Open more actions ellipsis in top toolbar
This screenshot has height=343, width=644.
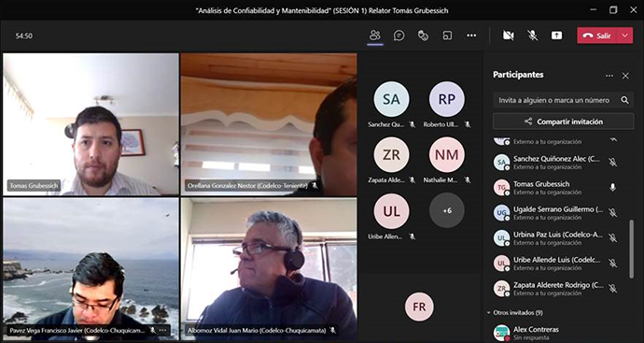click(x=471, y=36)
